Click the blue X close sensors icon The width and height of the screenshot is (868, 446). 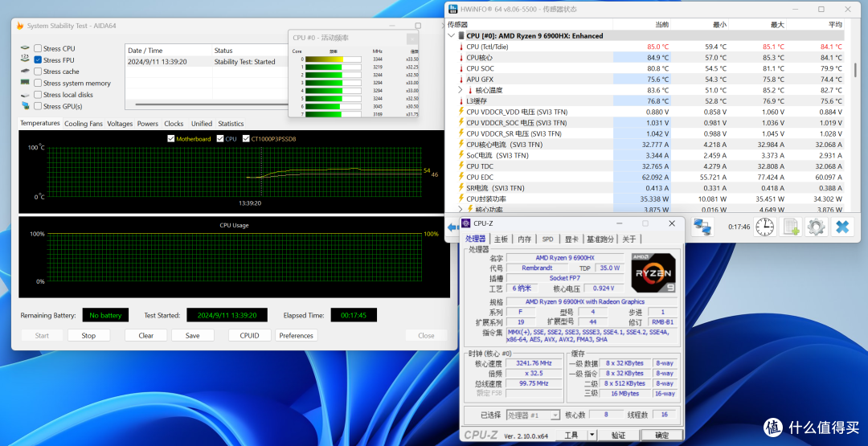point(842,227)
